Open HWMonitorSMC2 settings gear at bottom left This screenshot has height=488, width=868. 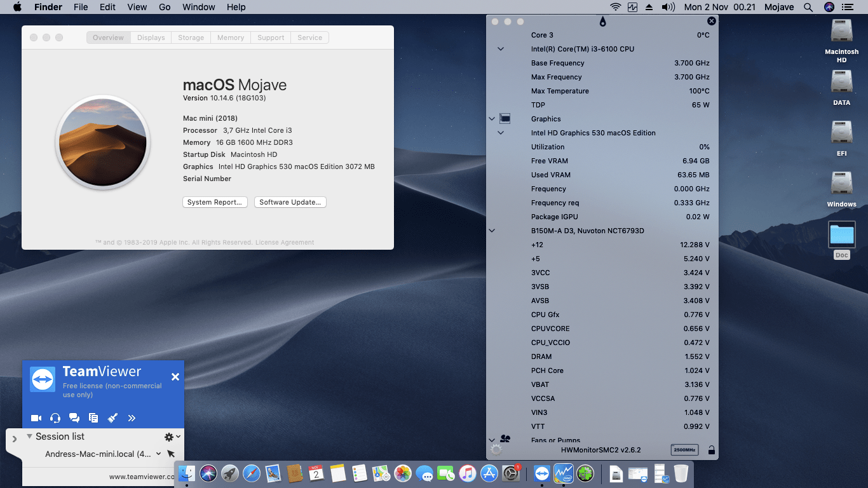point(495,450)
